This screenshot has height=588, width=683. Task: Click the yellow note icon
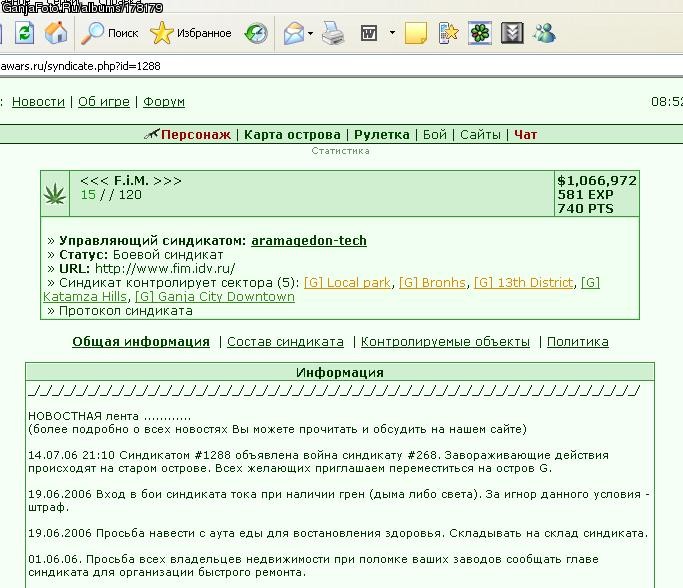click(416, 34)
